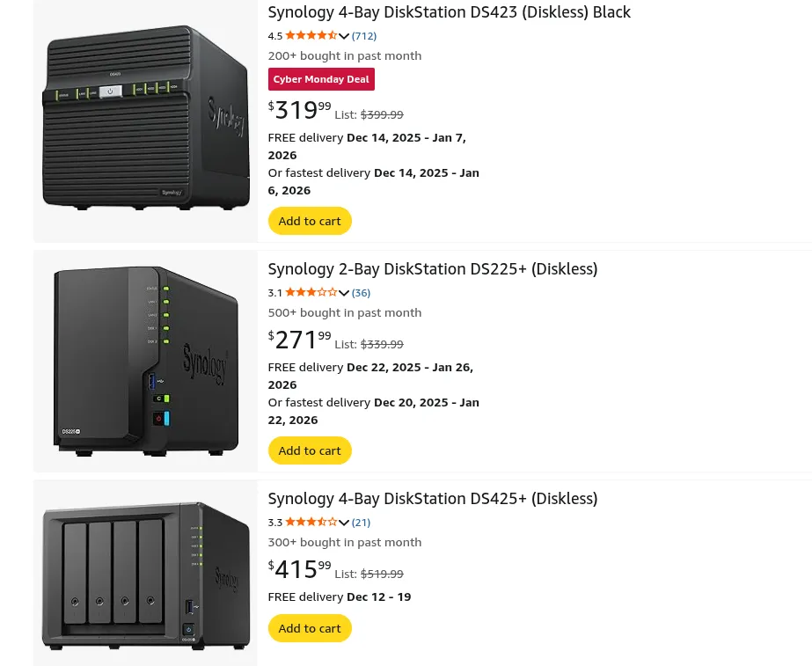Viewport: 812px width, 666px height.
Task: Open the Synology DS425+ product page
Action: click(x=432, y=498)
